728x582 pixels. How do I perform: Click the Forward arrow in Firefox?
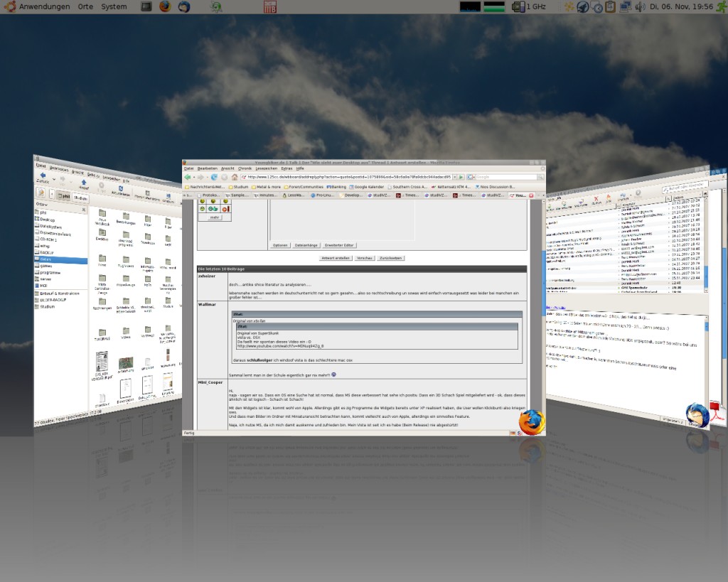tap(200, 177)
